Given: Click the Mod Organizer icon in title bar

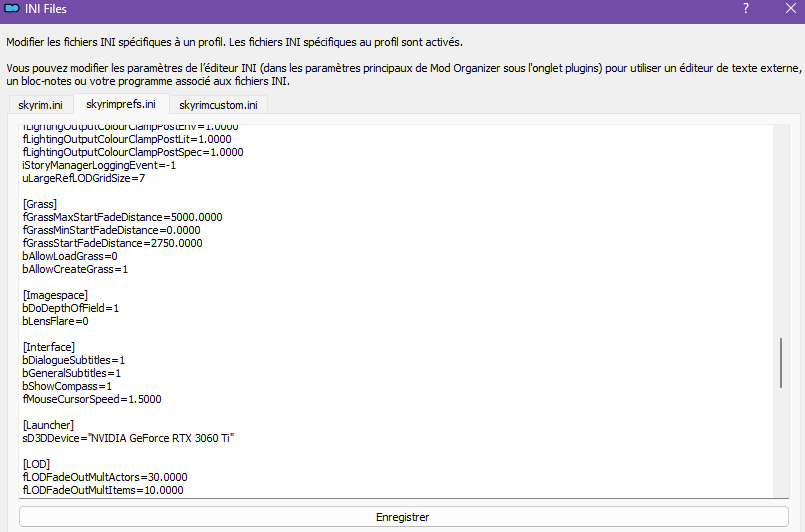Looking at the screenshot, I should click(12, 9).
